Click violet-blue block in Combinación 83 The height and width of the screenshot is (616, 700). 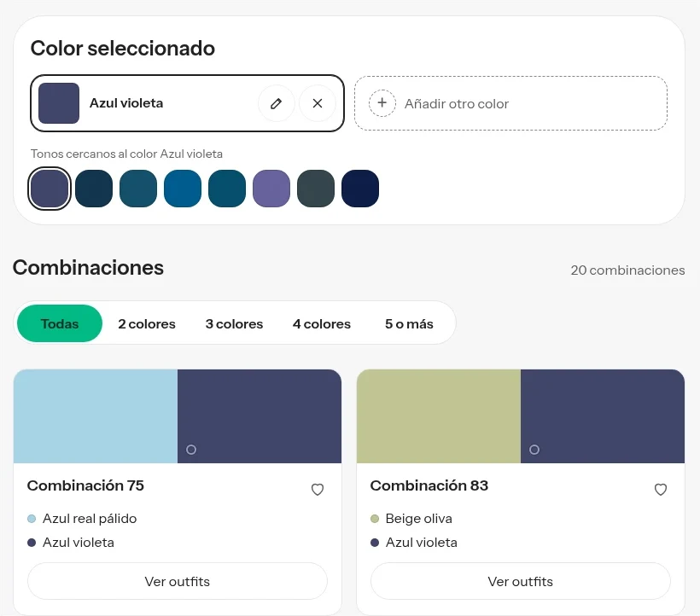point(603,416)
